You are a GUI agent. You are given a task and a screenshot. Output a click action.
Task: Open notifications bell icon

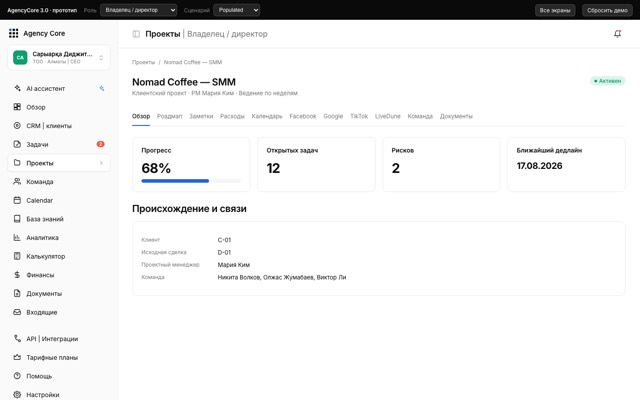[618, 34]
